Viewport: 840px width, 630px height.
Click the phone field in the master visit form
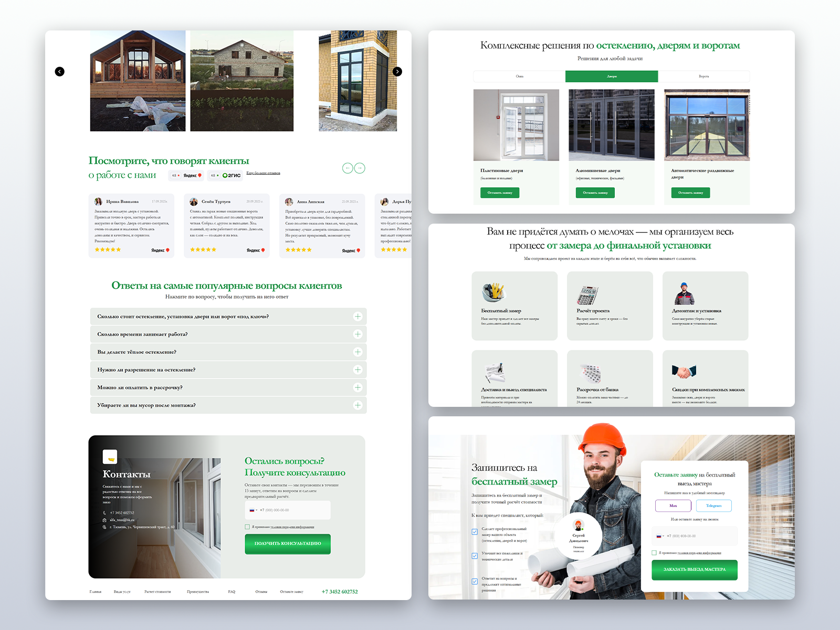point(695,536)
